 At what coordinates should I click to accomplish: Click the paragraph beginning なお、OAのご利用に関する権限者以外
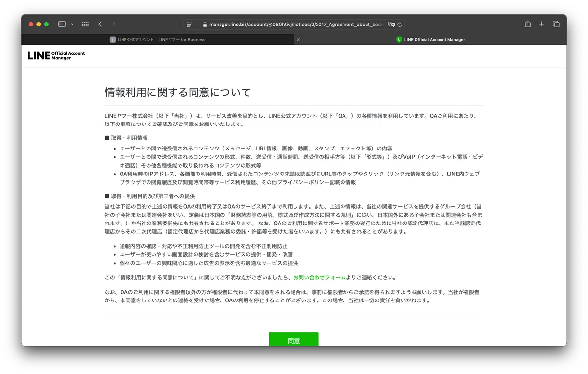click(x=292, y=296)
